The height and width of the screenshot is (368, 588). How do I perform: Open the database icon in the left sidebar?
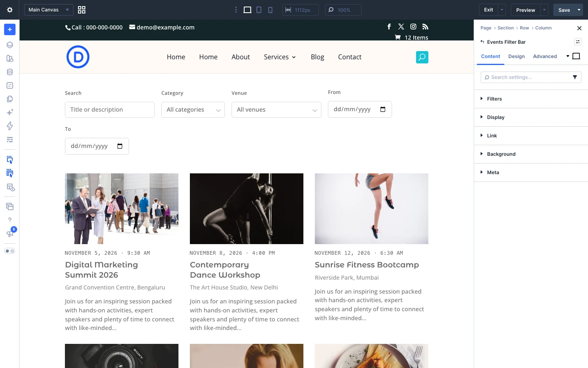10,72
